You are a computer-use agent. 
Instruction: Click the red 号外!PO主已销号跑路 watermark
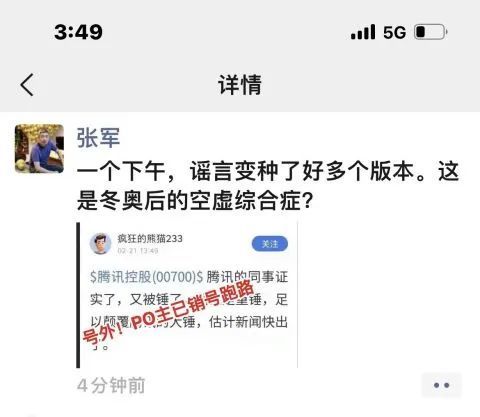pos(169,313)
